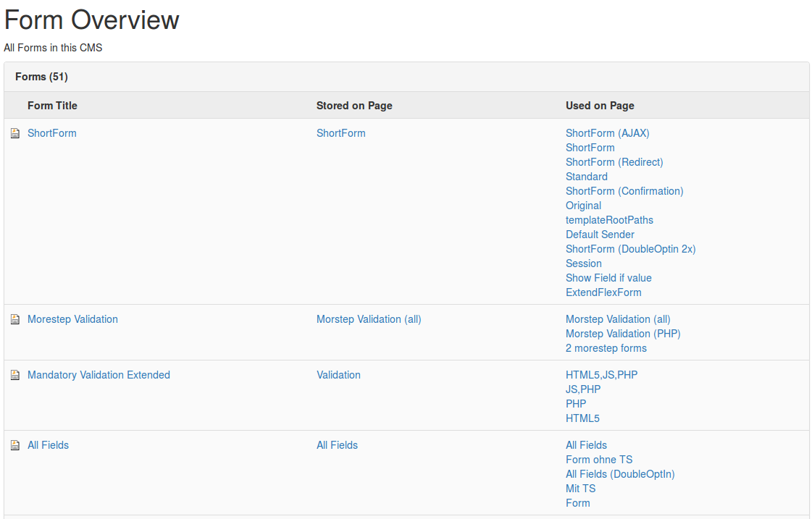
Task: Open the 2 morestep forms page
Action: (606, 348)
